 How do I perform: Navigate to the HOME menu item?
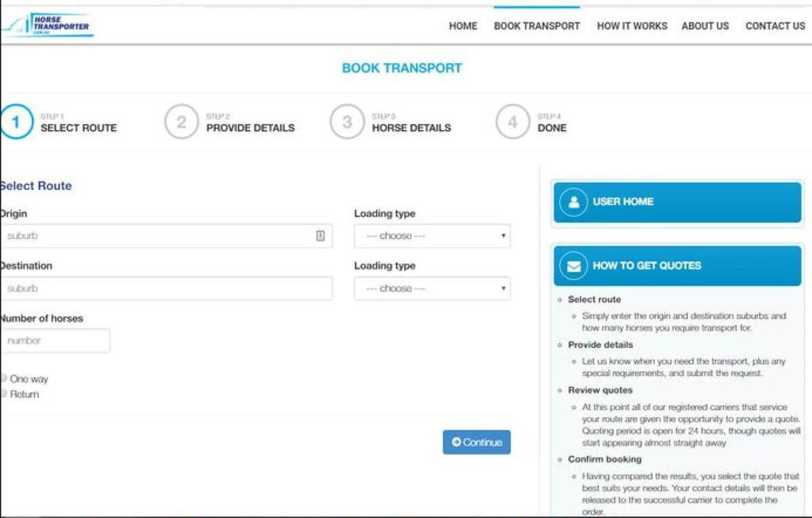pos(463,26)
